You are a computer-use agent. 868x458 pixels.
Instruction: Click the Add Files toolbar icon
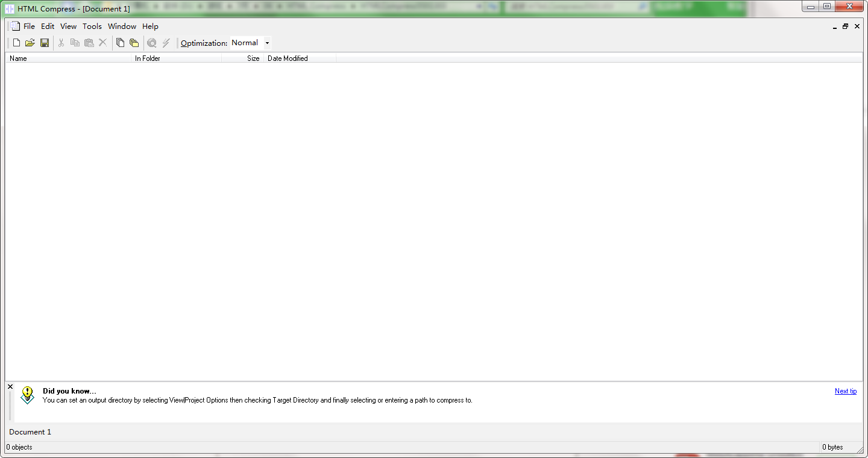tap(121, 43)
